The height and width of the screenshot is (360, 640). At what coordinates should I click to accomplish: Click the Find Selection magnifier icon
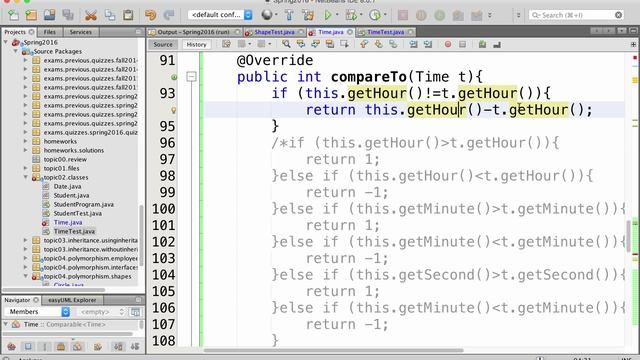tap(286, 44)
